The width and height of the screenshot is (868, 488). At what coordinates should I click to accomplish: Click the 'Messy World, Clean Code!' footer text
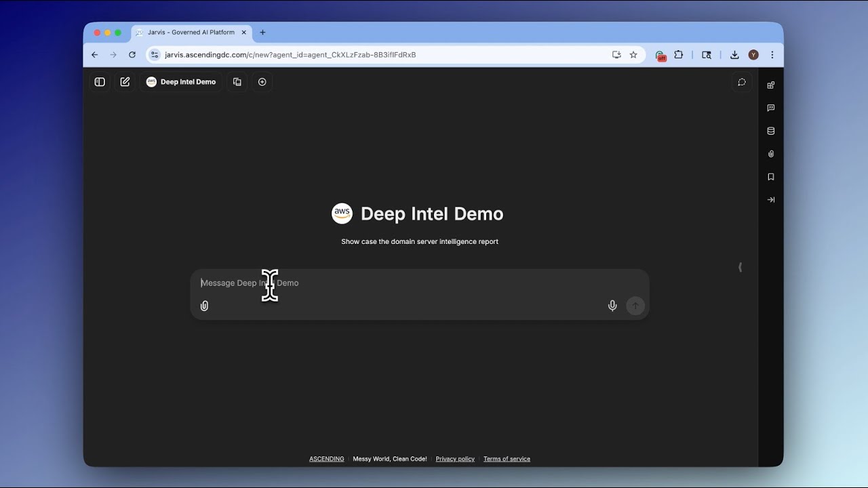click(390, 459)
